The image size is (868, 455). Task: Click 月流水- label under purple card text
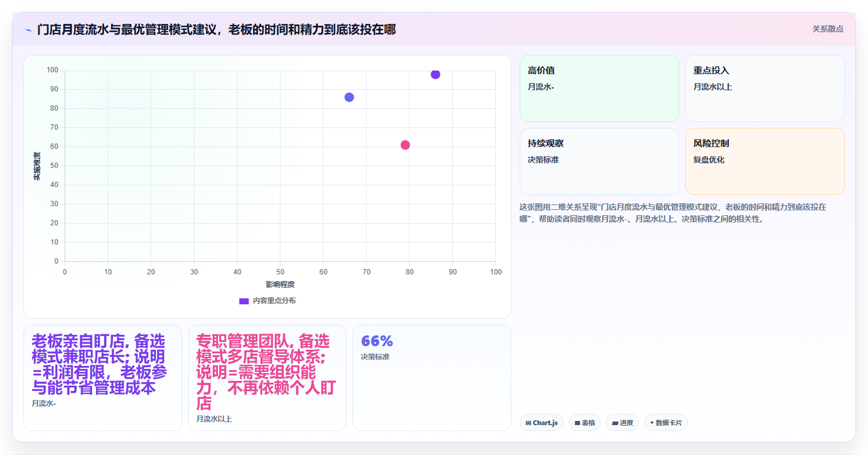(44, 404)
